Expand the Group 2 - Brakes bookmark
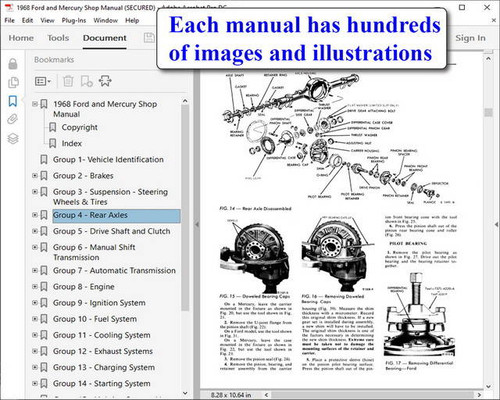Viewport: 500px width, 400px height. 35,175
